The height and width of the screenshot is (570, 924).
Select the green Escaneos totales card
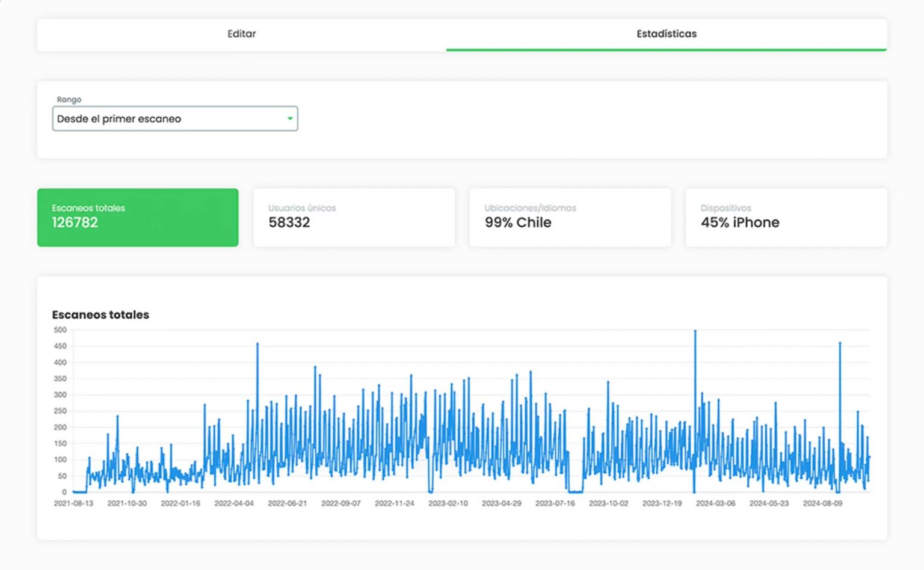pyautogui.click(x=138, y=217)
